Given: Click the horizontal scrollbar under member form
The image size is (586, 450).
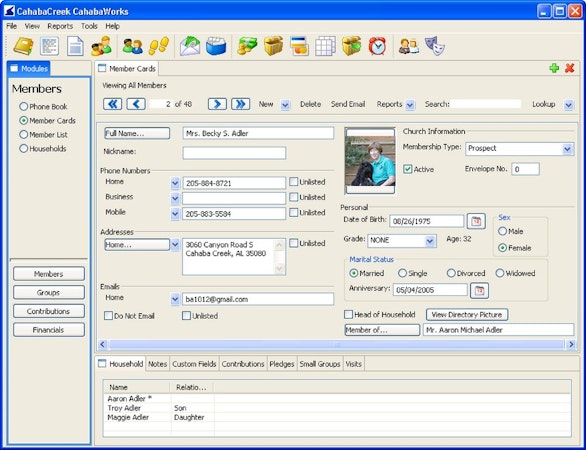Looking at the screenshot, I should (x=337, y=344).
